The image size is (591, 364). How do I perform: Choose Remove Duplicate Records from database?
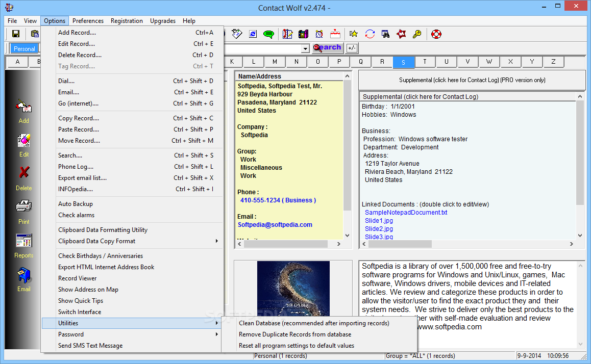pos(319,334)
